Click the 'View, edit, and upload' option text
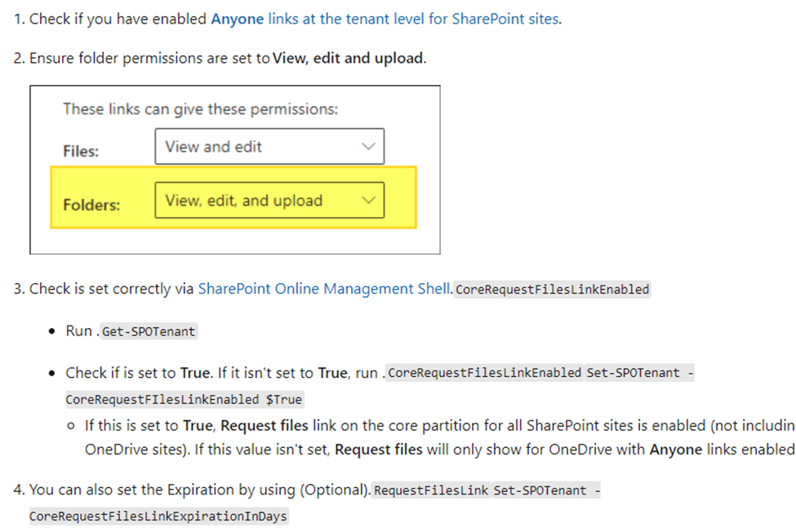 click(x=243, y=201)
